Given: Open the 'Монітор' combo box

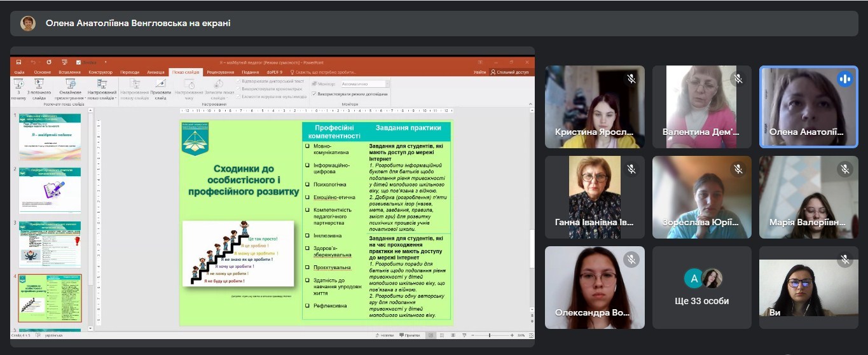Looking at the screenshot, I should pos(363,84).
